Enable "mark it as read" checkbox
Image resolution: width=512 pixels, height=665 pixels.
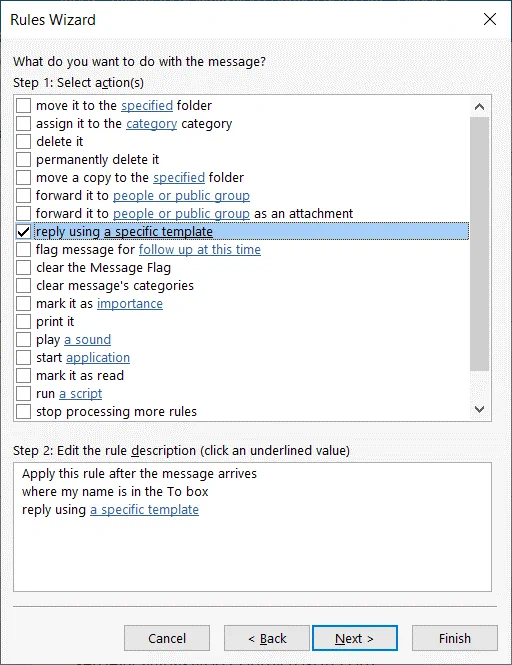[23, 375]
